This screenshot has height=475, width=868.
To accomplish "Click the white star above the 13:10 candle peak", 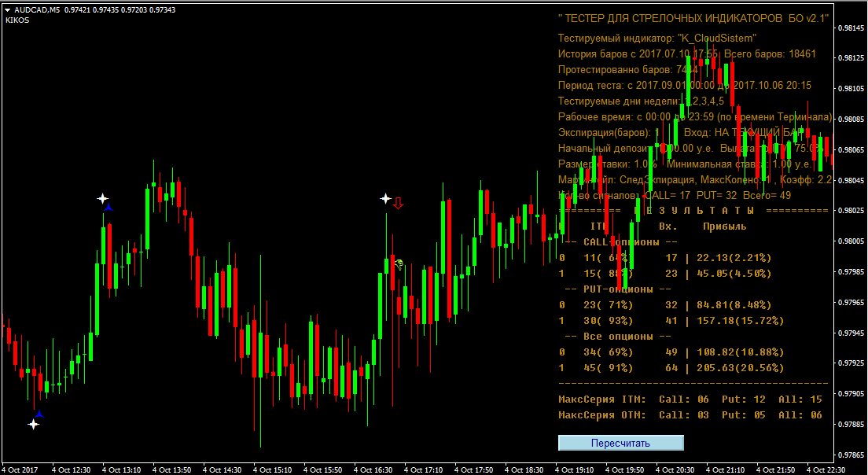I will click(101, 199).
